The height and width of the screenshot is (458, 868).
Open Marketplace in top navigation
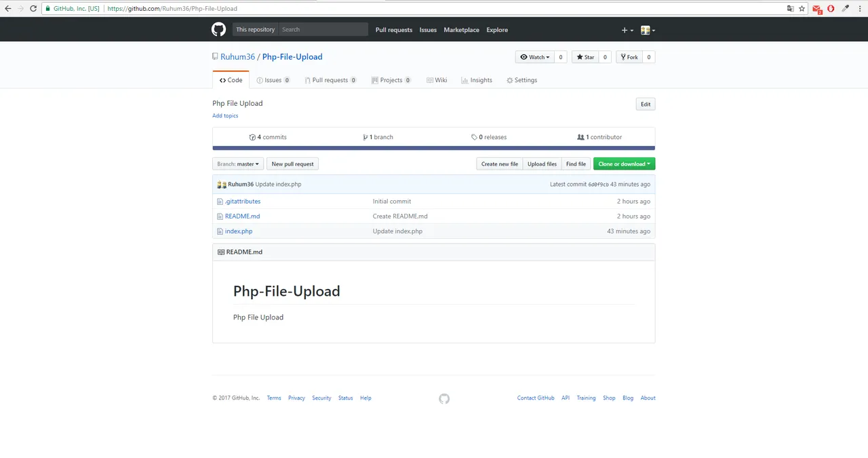(461, 30)
